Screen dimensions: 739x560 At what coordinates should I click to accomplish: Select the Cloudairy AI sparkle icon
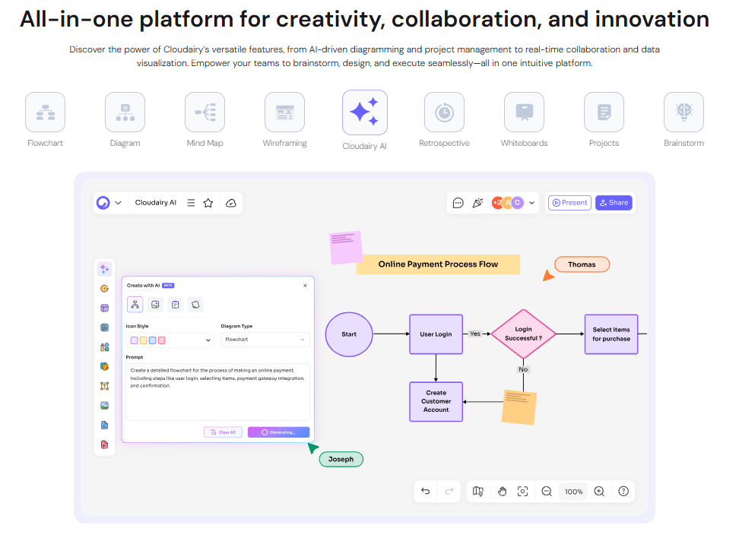point(365,112)
